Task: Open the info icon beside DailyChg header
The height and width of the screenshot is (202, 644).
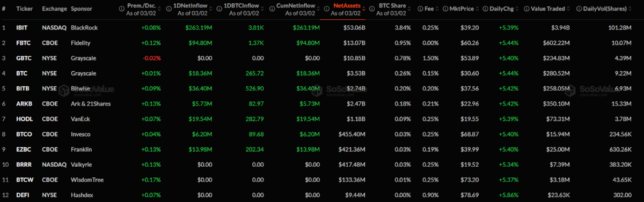Action: click(485, 9)
